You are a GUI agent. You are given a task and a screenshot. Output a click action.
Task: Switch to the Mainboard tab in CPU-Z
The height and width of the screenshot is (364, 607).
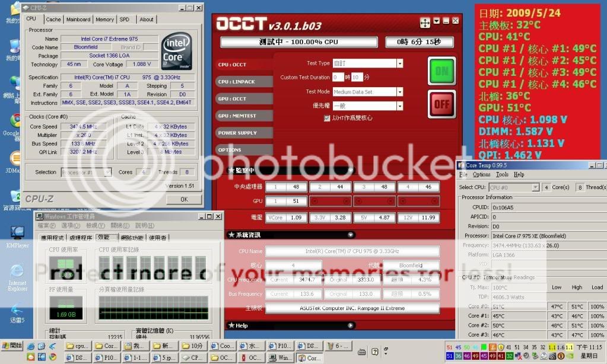78,20
